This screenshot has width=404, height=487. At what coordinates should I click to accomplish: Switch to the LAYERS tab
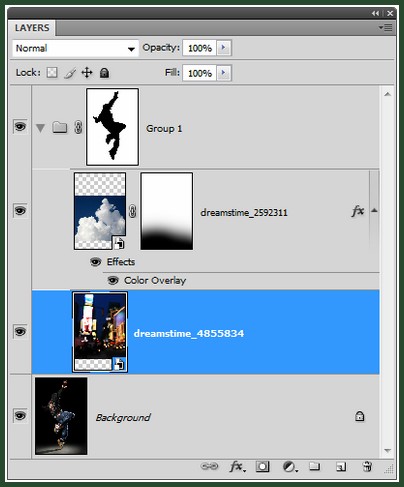(x=32, y=28)
